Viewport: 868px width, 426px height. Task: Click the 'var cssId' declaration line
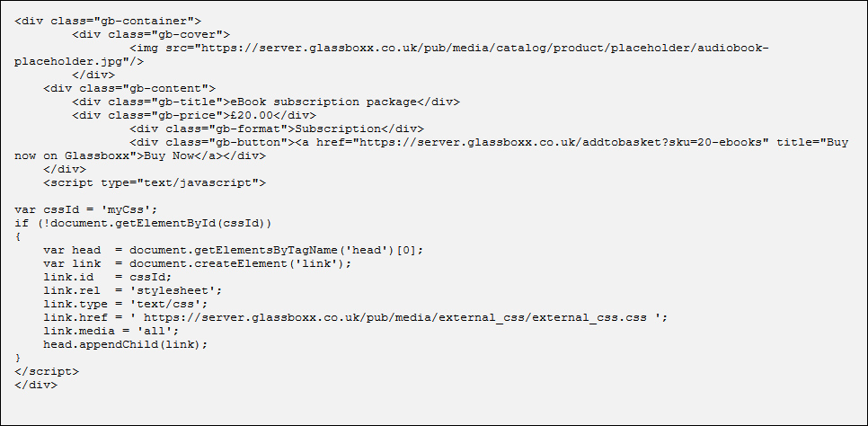coord(86,209)
